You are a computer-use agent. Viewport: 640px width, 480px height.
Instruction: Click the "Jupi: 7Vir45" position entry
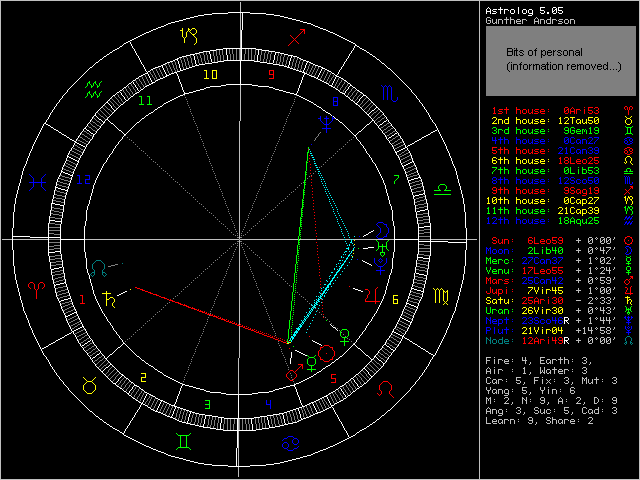(560, 291)
